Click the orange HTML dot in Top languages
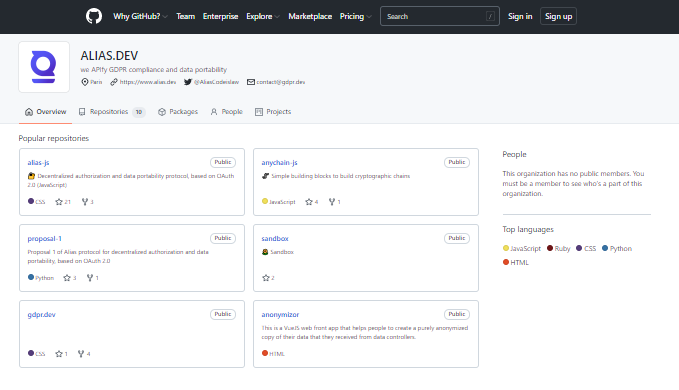The height and width of the screenshot is (390, 679). [x=506, y=262]
